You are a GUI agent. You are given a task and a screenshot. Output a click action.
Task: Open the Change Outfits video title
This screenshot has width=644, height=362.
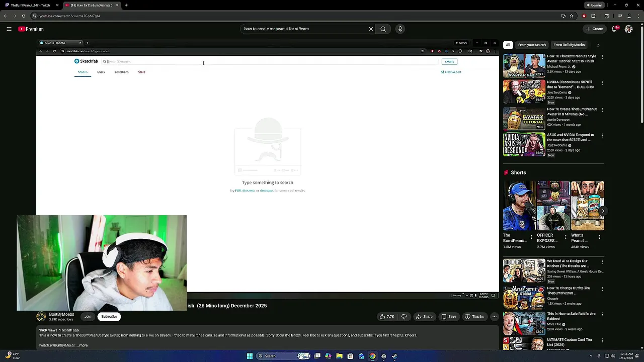pyautogui.click(x=569, y=291)
